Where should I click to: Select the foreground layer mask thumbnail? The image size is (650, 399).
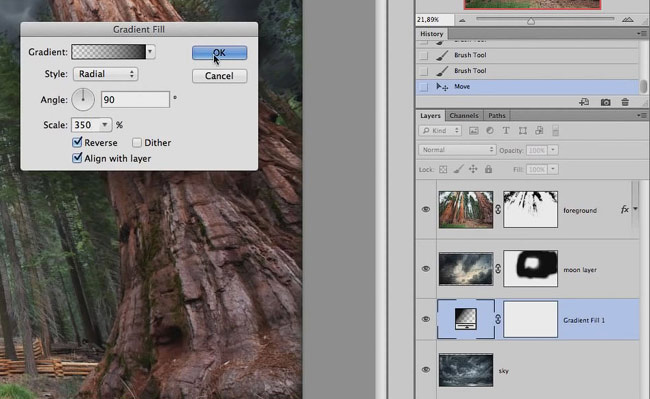531,210
